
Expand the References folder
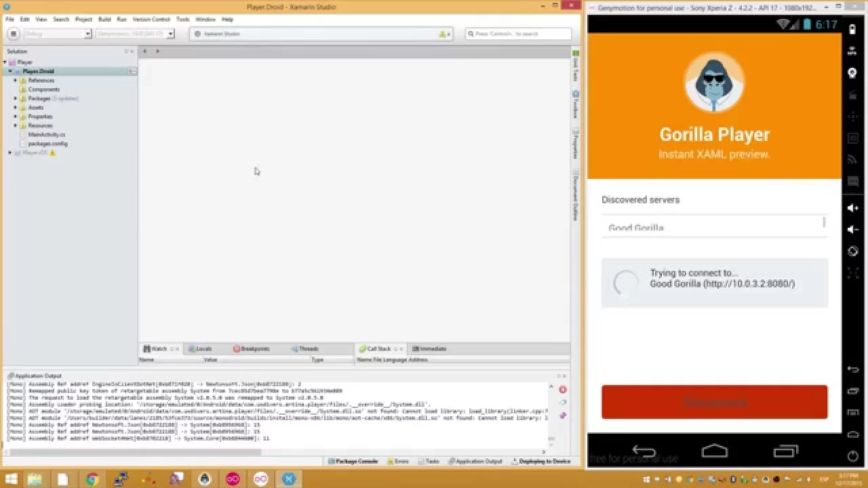pos(16,80)
